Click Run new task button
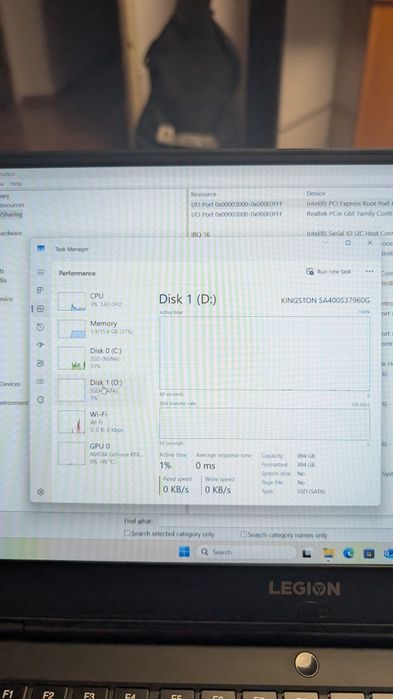Viewport: 393px width, 699px height. (x=328, y=271)
